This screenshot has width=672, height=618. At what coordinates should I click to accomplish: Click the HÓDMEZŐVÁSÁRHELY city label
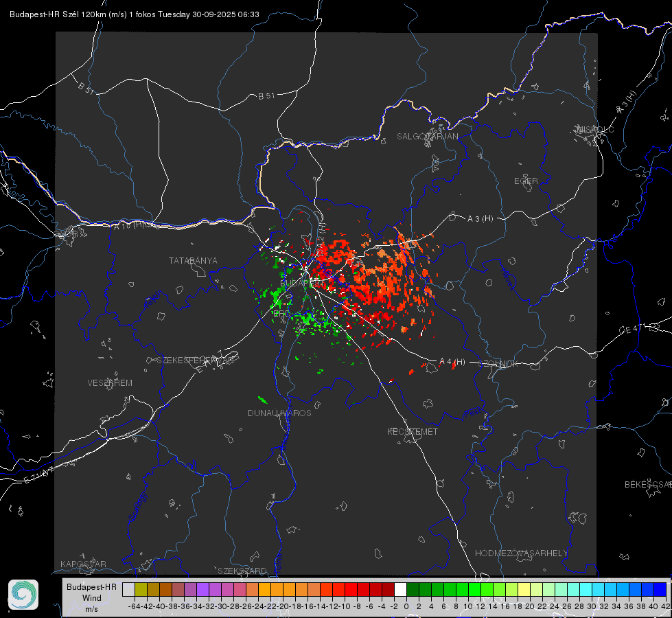(521, 553)
